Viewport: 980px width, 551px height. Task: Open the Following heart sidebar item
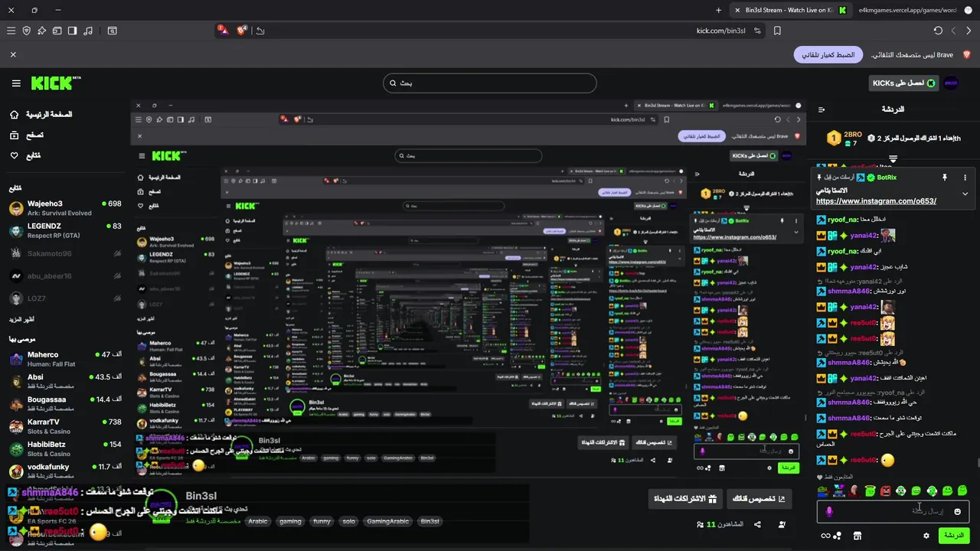tap(24, 155)
